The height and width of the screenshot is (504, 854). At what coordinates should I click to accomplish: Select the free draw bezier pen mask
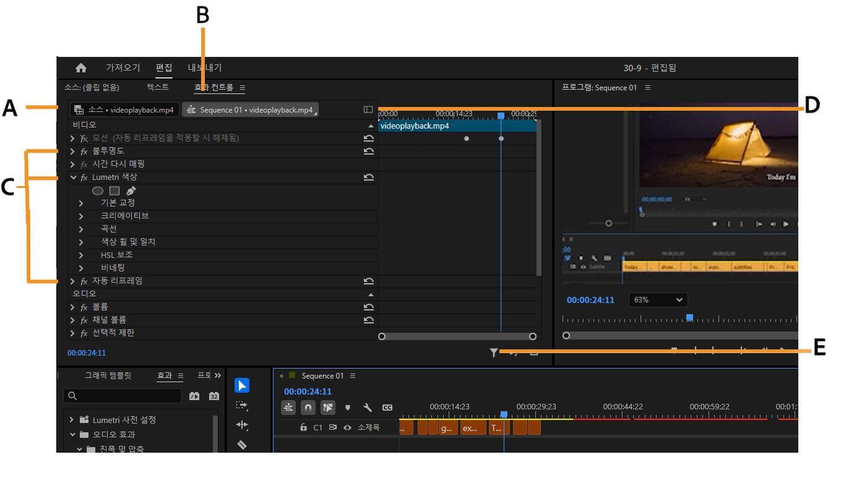131,191
